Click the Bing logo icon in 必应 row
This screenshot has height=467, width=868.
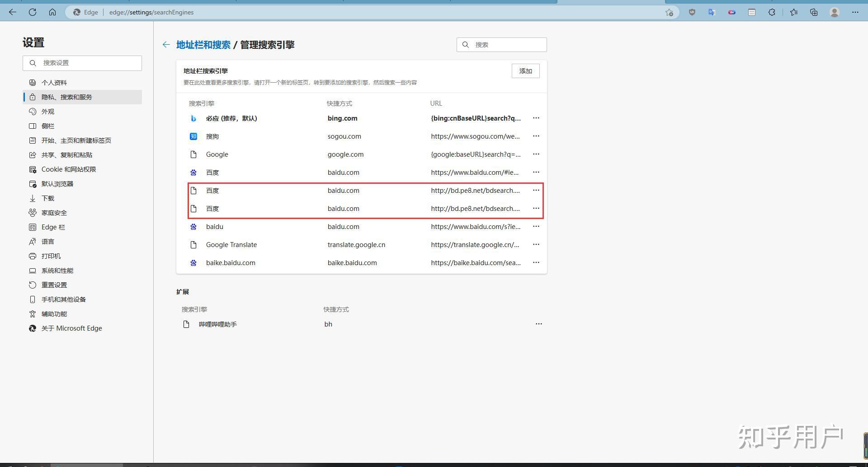point(193,118)
